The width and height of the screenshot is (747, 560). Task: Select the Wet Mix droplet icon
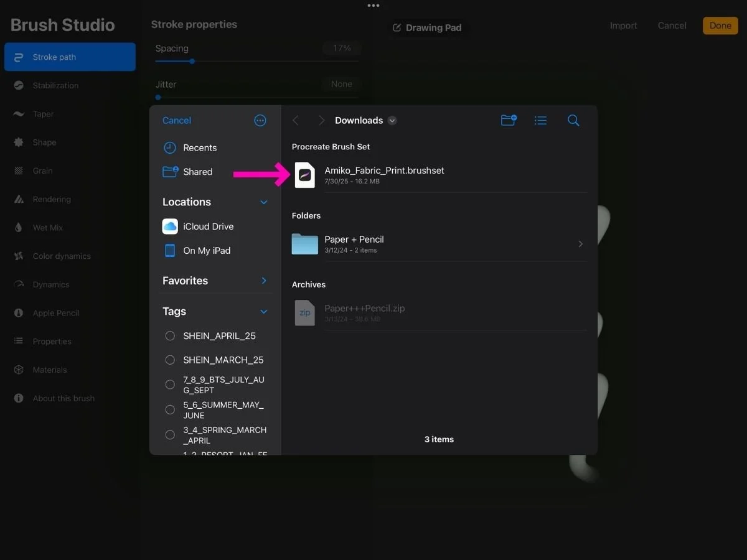tap(19, 228)
